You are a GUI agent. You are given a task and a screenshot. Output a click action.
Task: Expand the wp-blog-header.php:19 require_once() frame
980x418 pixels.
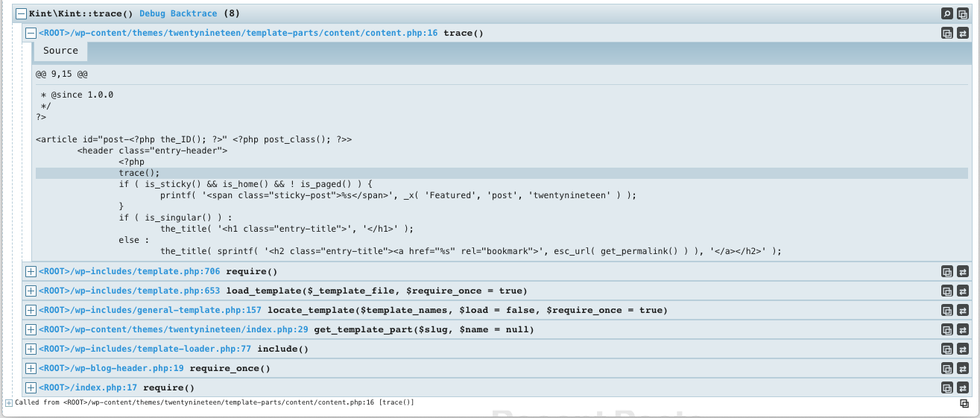[x=31, y=368]
